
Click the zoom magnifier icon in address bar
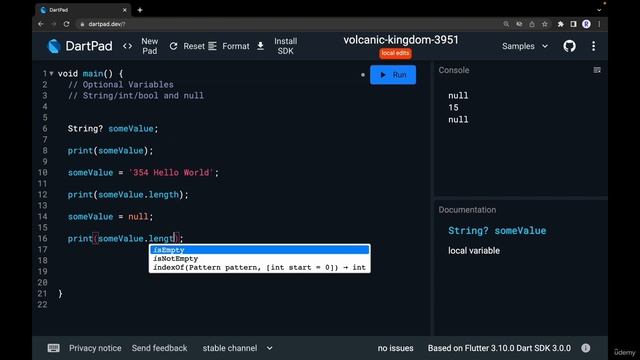pos(506,24)
